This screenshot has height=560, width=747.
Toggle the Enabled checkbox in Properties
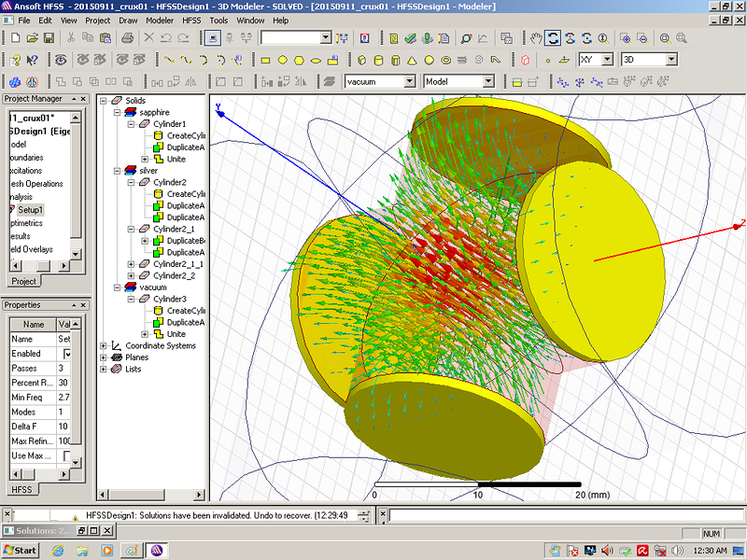[67, 354]
